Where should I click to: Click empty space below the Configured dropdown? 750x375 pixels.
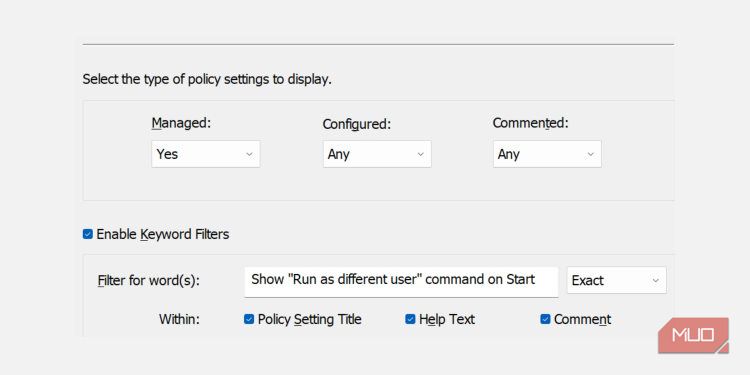(x=377, y=184)
